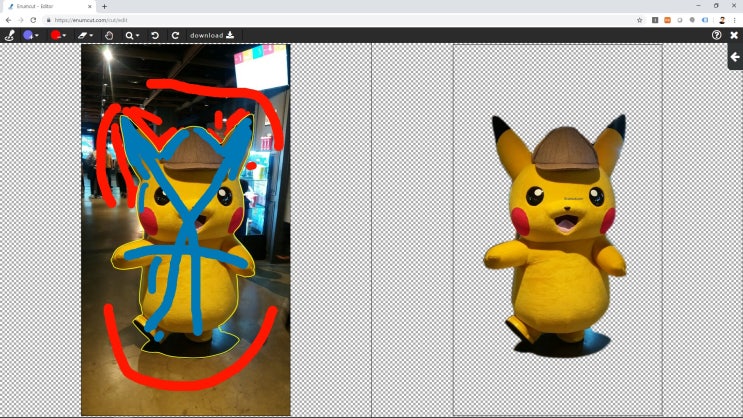Go back in browser history
Screen dimensions: 743x418
tap(8, 20)
